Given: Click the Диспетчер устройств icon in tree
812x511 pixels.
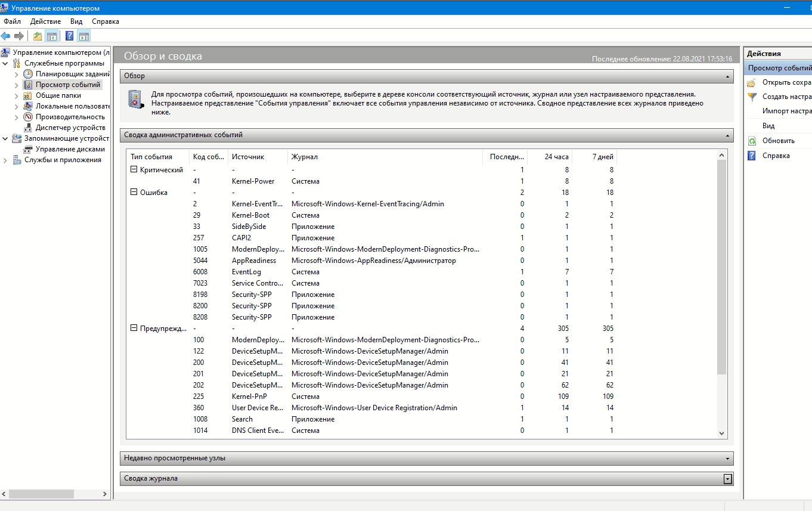Looking at the screenshot, I should click(x=28, y=128).
